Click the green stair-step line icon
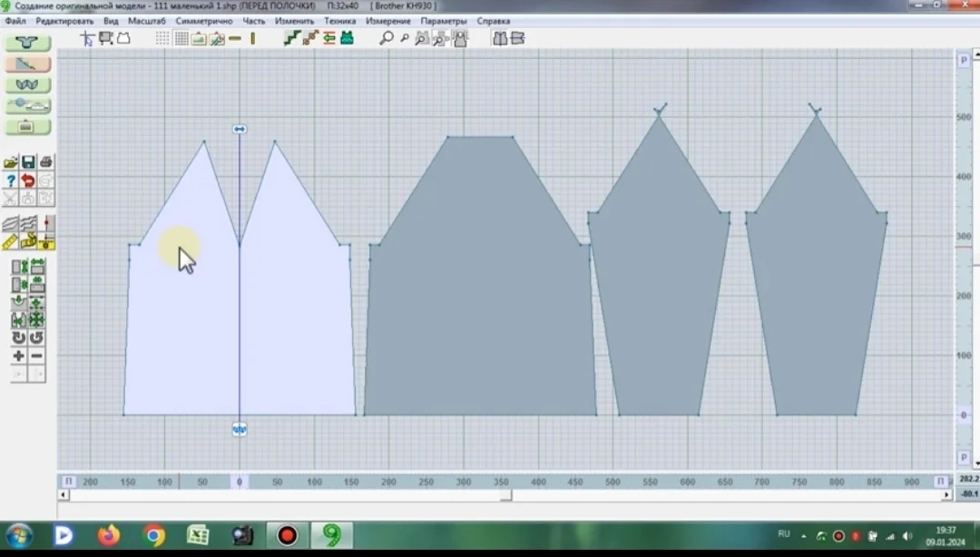This screenshot has width=980, height=557. pyautogui.click(x=292, y=39)
